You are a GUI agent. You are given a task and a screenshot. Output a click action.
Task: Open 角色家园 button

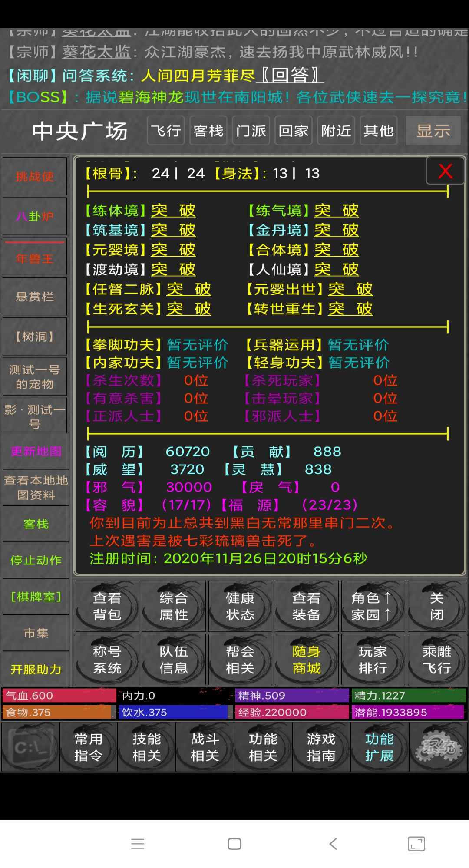coord(373,606)
